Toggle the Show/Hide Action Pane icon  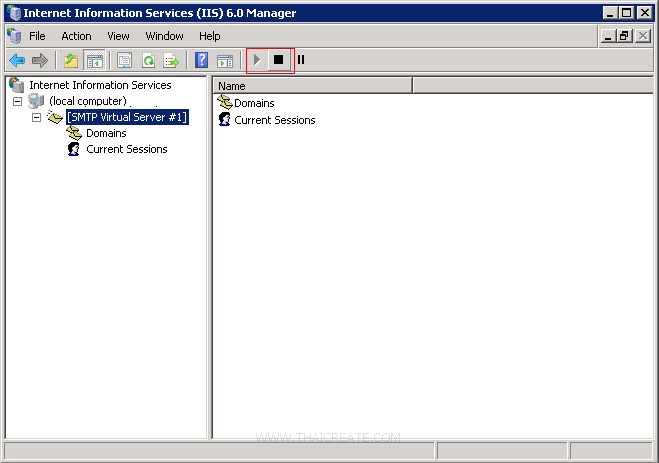coord(225,61)
